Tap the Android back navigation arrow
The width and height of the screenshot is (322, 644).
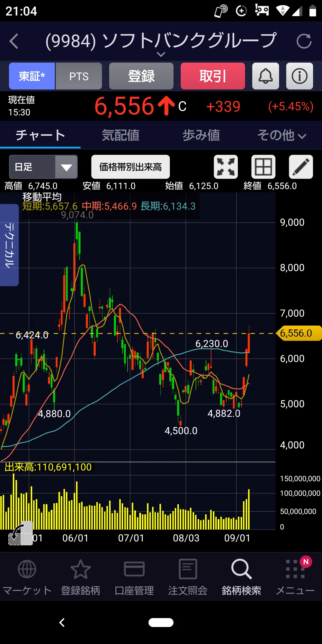62,623
